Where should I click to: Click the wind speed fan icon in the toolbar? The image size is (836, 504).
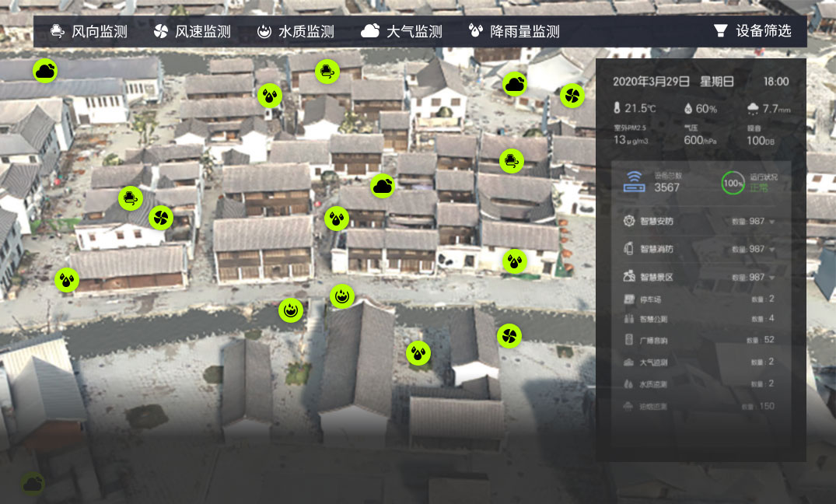[x=160, y=31]
